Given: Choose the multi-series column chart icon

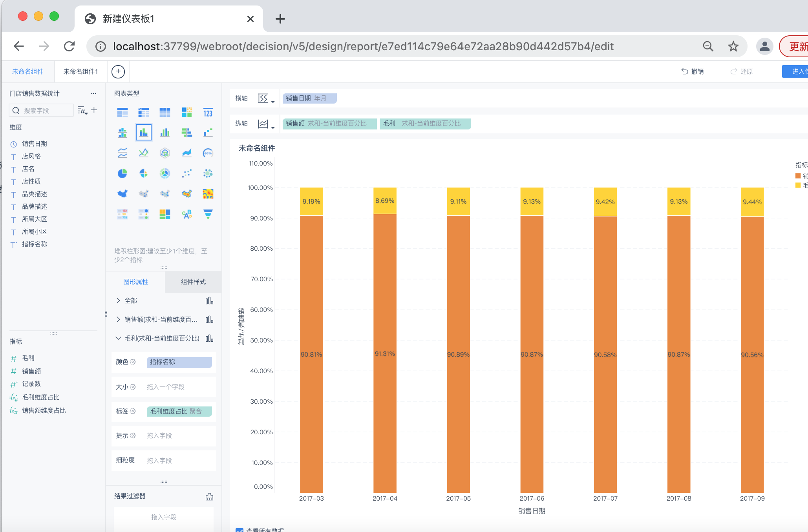Looking at the screenshot, I should pyautogui.click(x=165, y=133).
